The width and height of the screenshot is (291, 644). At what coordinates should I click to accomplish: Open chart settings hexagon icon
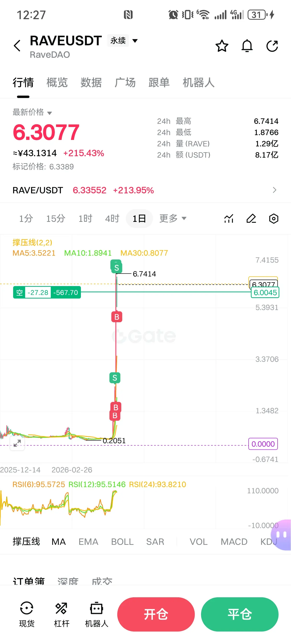tap(274, 218)
